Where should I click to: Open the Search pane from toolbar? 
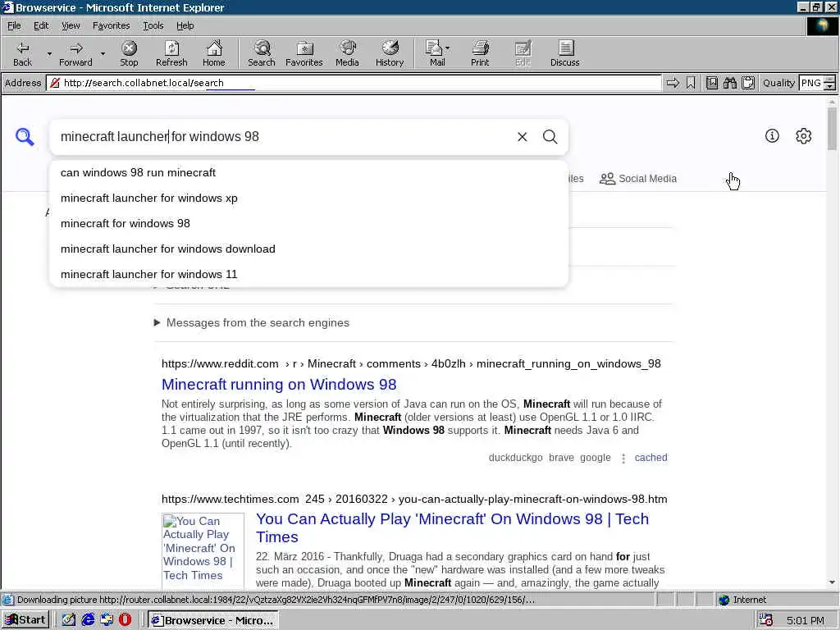click(262, 53)
